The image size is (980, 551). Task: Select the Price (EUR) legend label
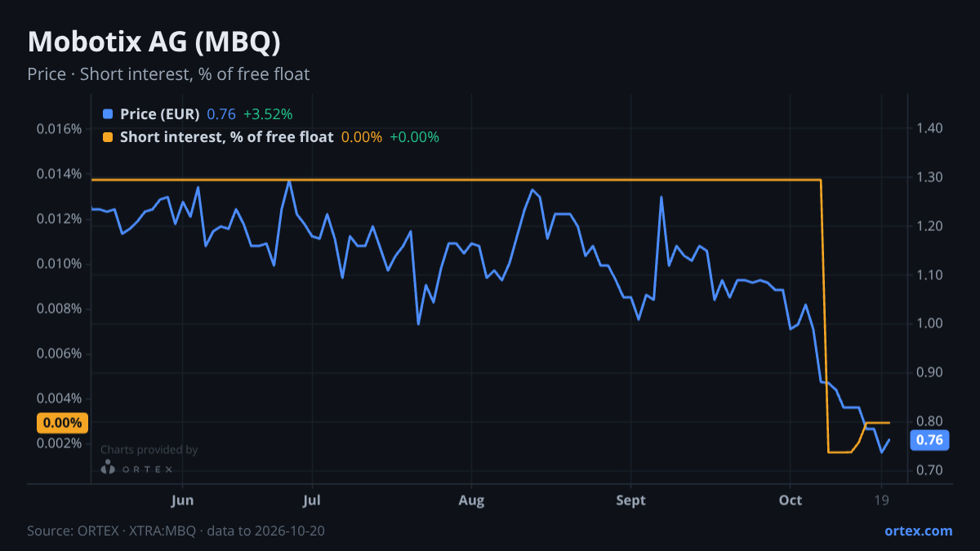tap(159, 114)
